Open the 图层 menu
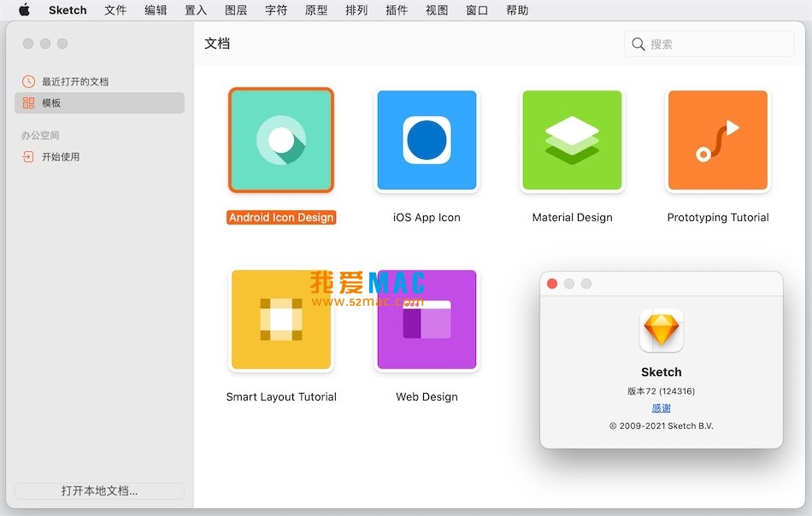This screenshot has height=516, width=812. 236,10
